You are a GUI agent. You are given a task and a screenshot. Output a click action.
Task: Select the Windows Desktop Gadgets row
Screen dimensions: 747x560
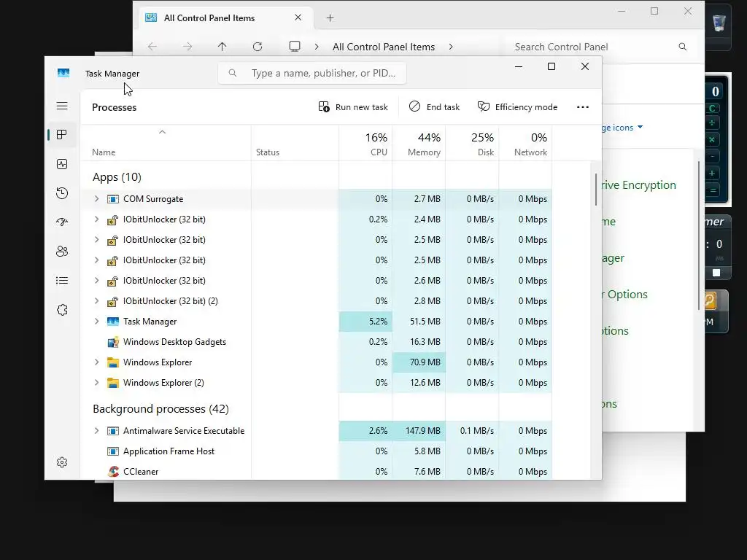[x=317, y=342]
